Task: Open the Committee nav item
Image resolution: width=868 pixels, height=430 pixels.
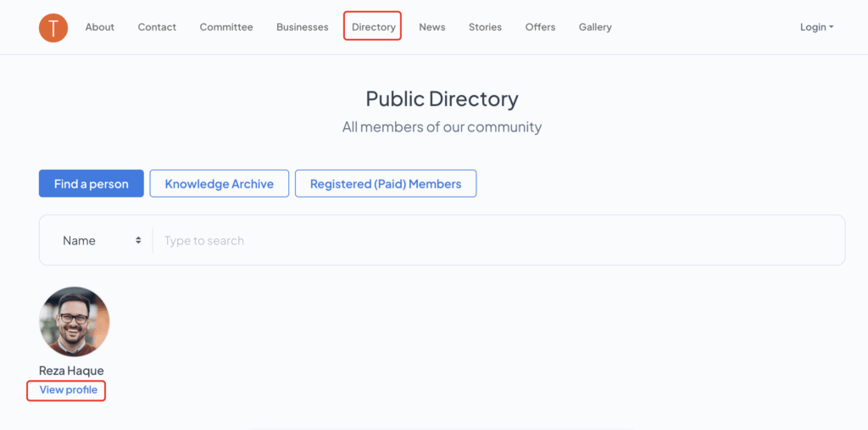Action: click(226, 27)
